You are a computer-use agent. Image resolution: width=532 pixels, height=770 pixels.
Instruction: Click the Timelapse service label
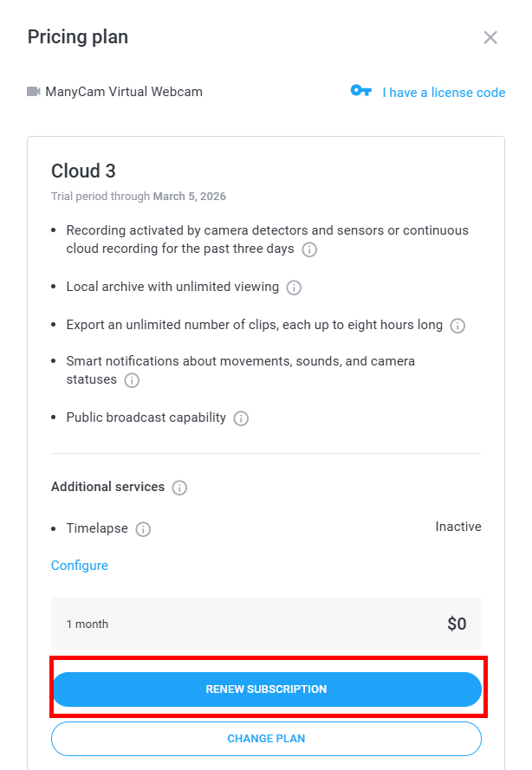97,528
